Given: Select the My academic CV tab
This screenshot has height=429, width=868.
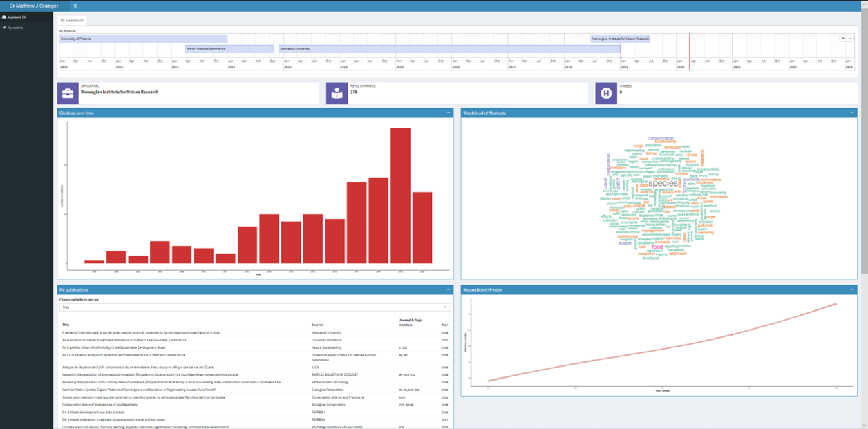Looking at the screenshot, I should coord(72,21).
